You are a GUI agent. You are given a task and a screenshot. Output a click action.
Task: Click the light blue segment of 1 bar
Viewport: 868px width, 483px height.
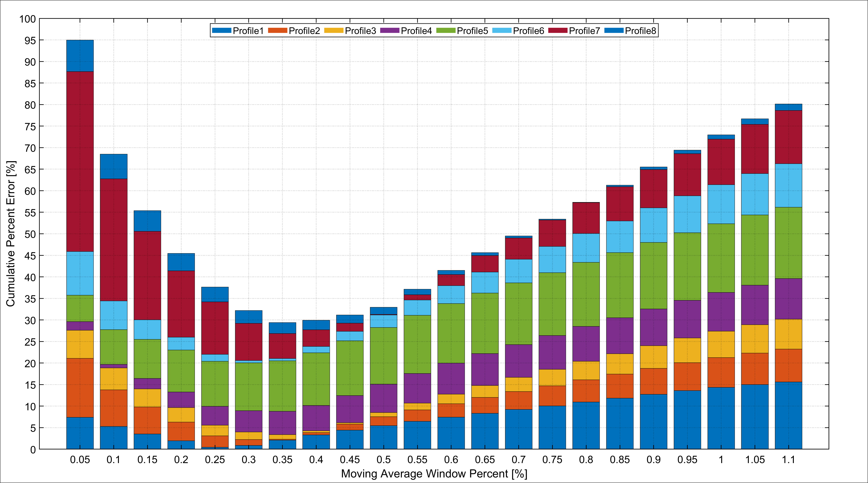721,204
